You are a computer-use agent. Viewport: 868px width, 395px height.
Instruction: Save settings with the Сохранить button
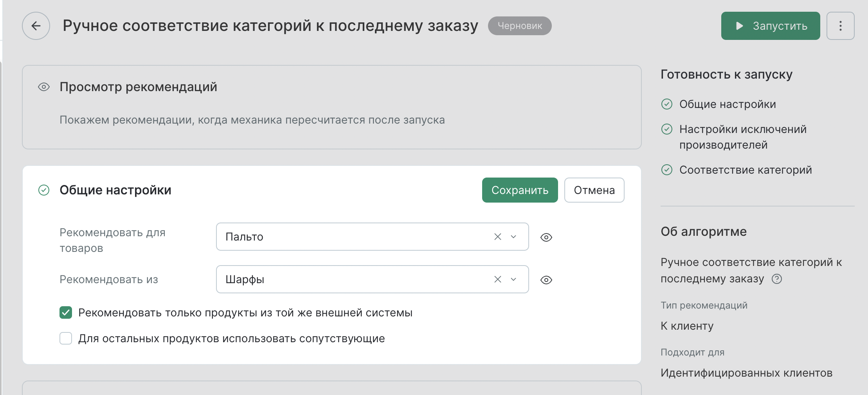coord(520,190)
